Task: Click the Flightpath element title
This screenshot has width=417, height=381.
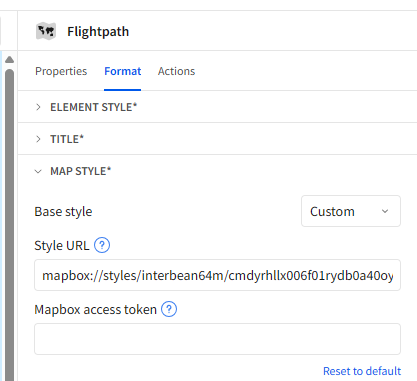Action: 98,32
